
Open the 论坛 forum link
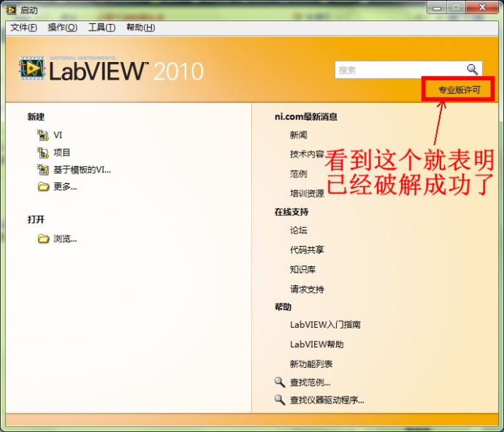(298, 231)
